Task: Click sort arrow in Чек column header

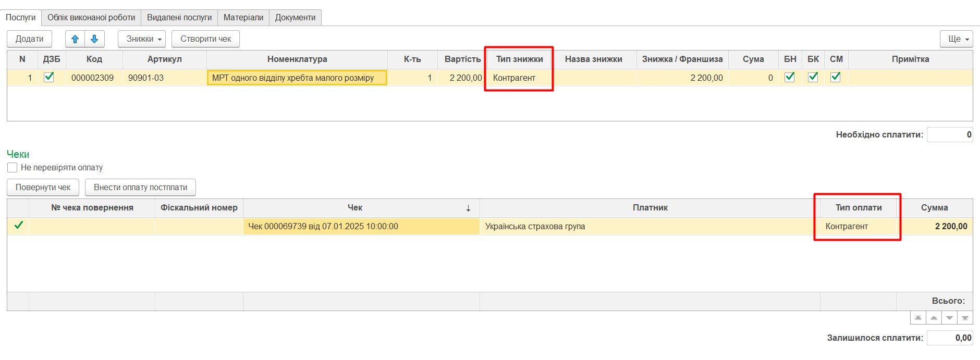Action: 468,208
